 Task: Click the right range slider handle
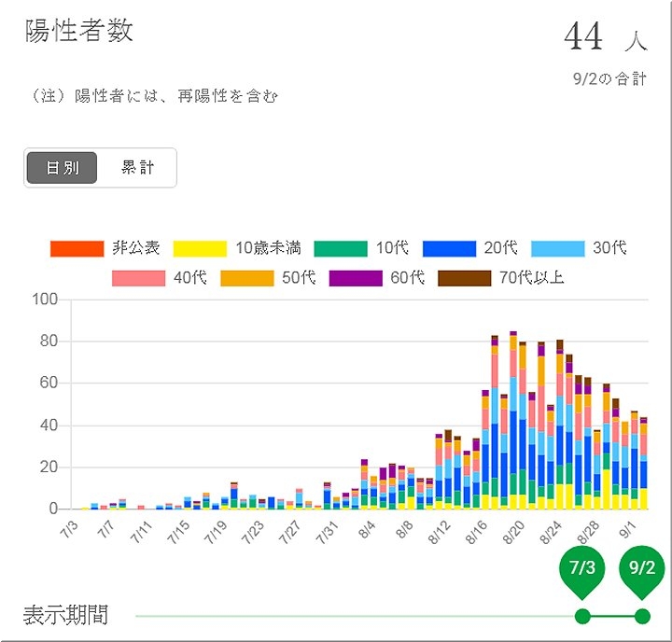(642, 616)
